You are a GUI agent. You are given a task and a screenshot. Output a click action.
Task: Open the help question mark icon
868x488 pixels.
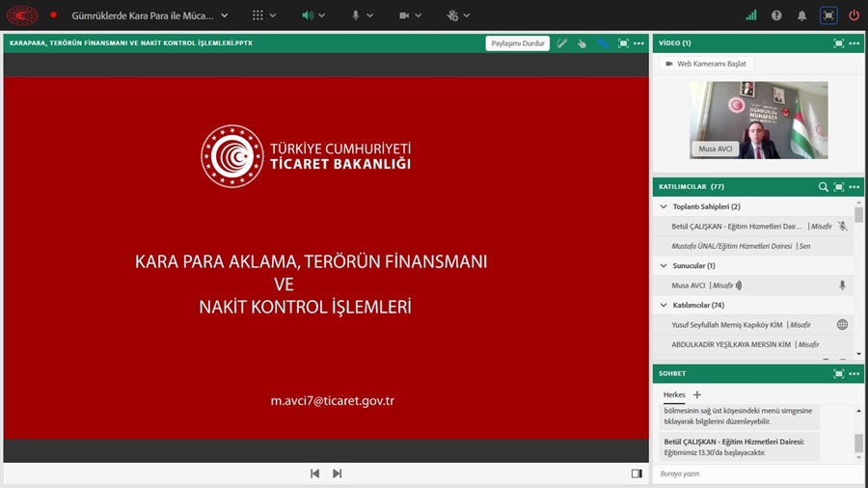777,15
